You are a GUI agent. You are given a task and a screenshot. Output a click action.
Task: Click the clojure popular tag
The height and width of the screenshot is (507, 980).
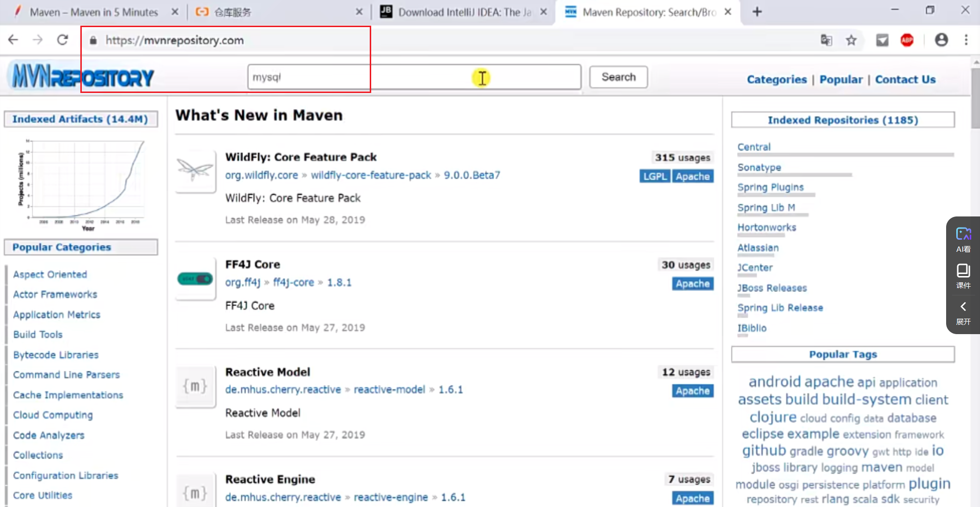point(773,417)
